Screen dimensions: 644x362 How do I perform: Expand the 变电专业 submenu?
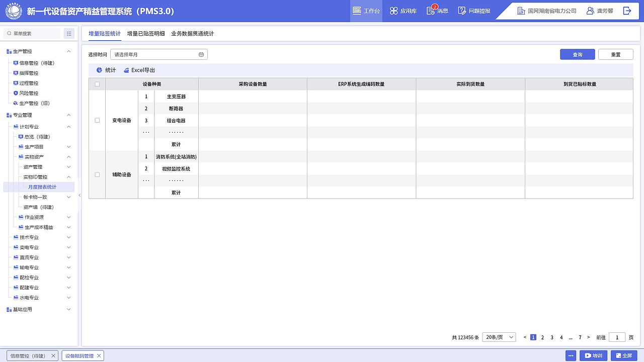click(69, 247)
